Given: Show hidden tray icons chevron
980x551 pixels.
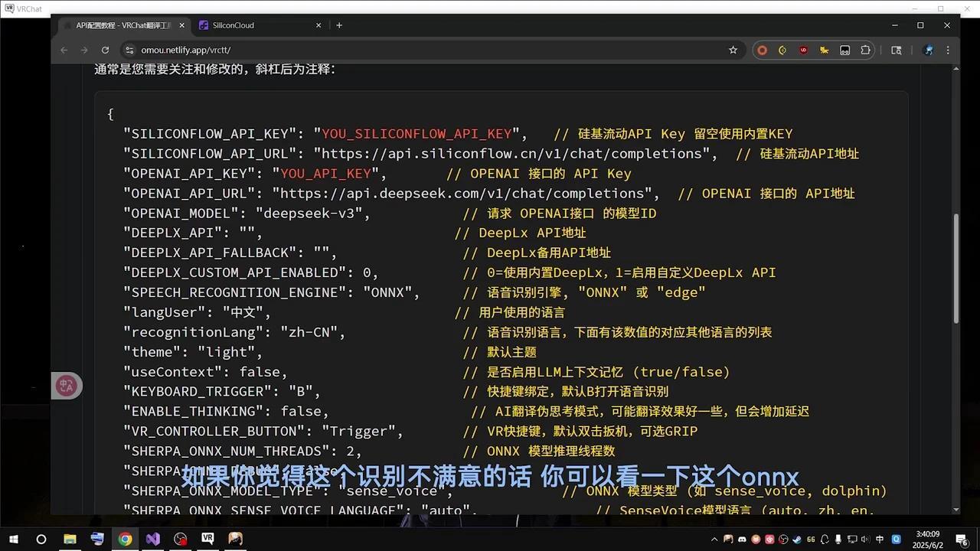Looking at the screenshot, I should coord(714,540).
